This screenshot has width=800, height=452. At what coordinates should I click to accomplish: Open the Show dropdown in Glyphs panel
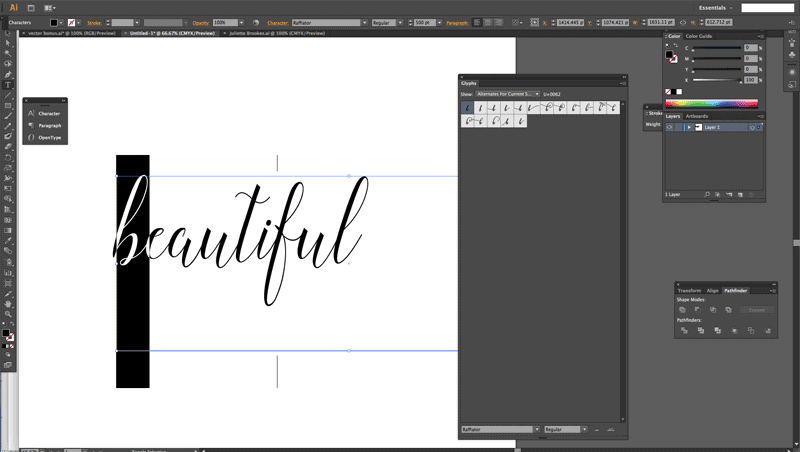(x=508, y=94)
